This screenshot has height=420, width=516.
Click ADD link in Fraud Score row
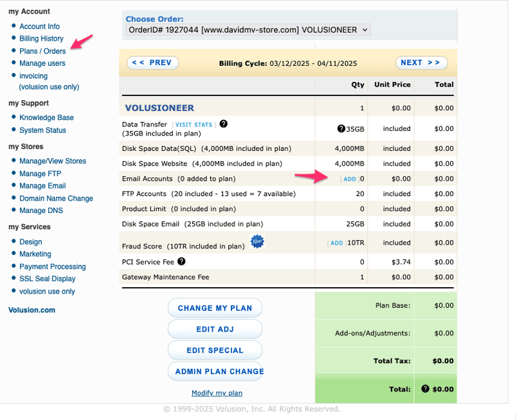tap(336, 243)
